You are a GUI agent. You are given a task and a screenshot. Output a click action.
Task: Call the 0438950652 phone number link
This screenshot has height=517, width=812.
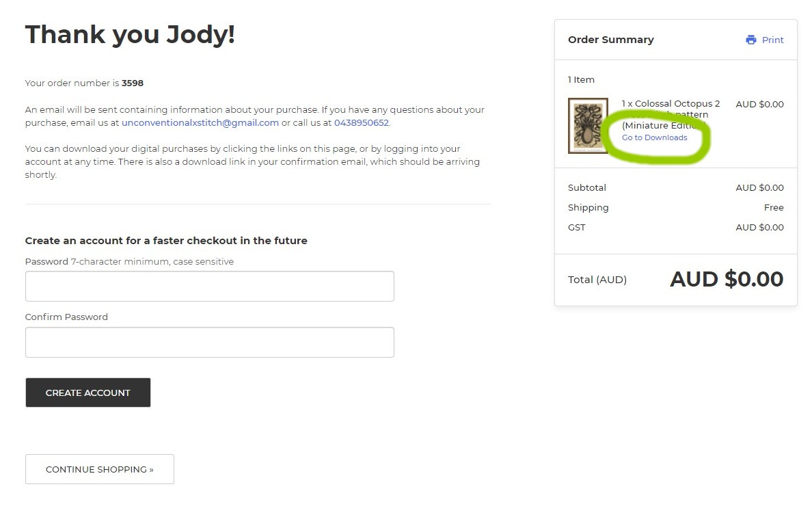(x=361, y=123)
